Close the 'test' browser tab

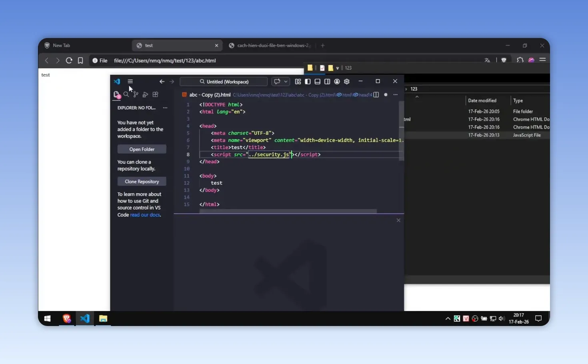coord(216,46)
